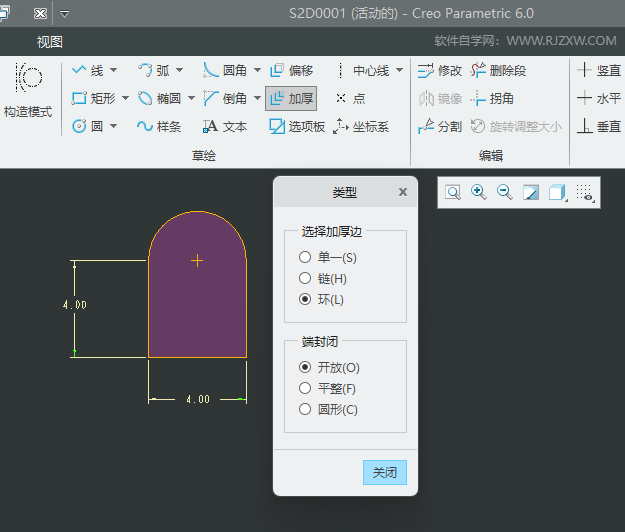Open the View (视图) ribbon tab

[x=50, y=42]
